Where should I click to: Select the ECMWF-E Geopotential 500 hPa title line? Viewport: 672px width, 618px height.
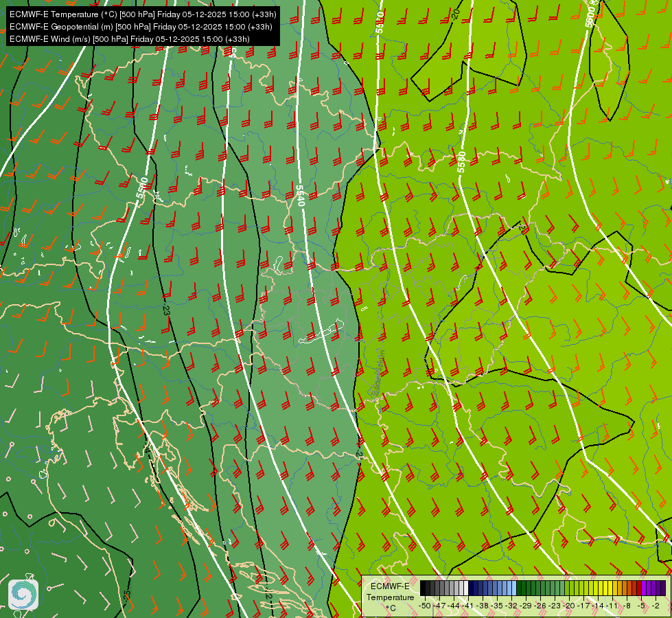[x=141, y=27]
